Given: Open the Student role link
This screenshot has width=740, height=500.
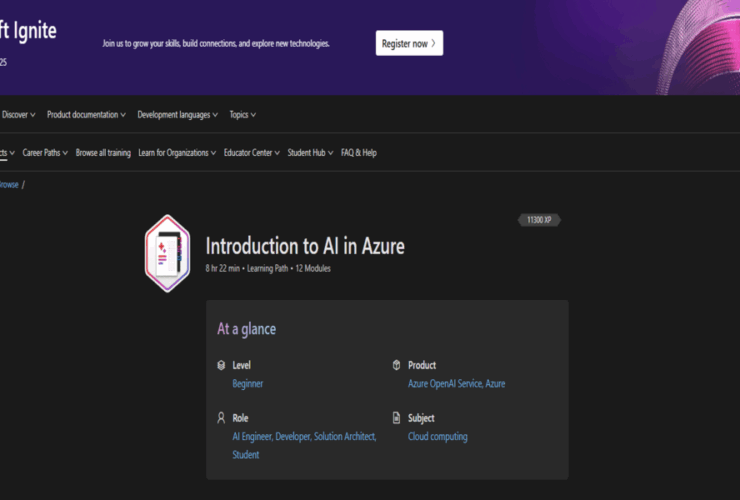Looking at the screenshot, I should tap(245, 455).
